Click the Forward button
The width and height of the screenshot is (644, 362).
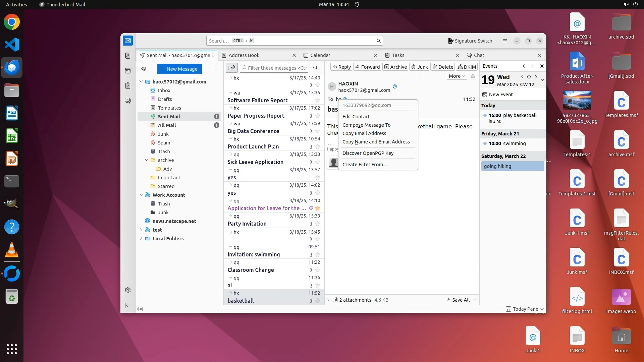(367, 67)
